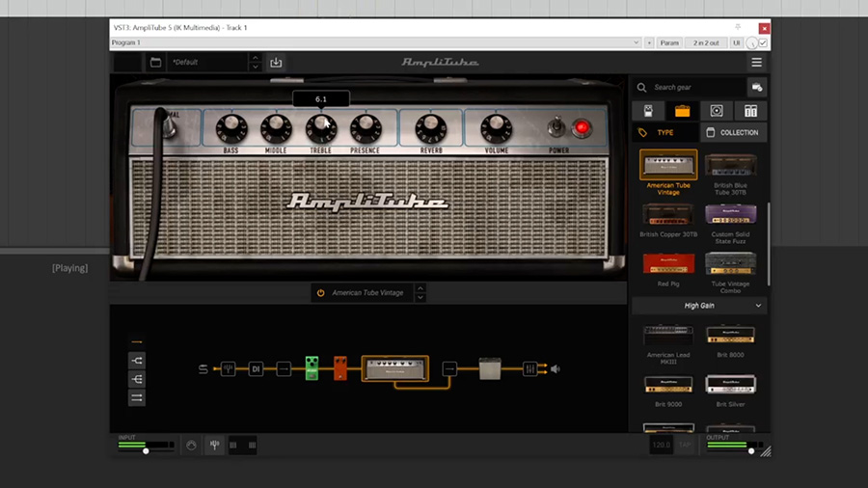868x488 pixels.
Task: Click the 2 in 2 out routing button
Action: click(706, 42)
